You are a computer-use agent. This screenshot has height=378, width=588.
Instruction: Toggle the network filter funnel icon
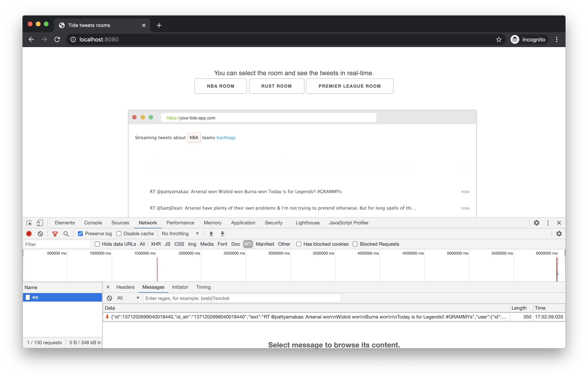coord(55,234)
